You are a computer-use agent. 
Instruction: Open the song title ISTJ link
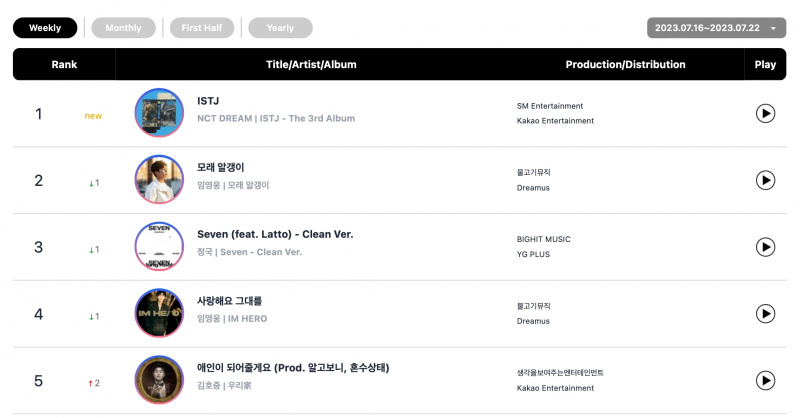(208, 101)
